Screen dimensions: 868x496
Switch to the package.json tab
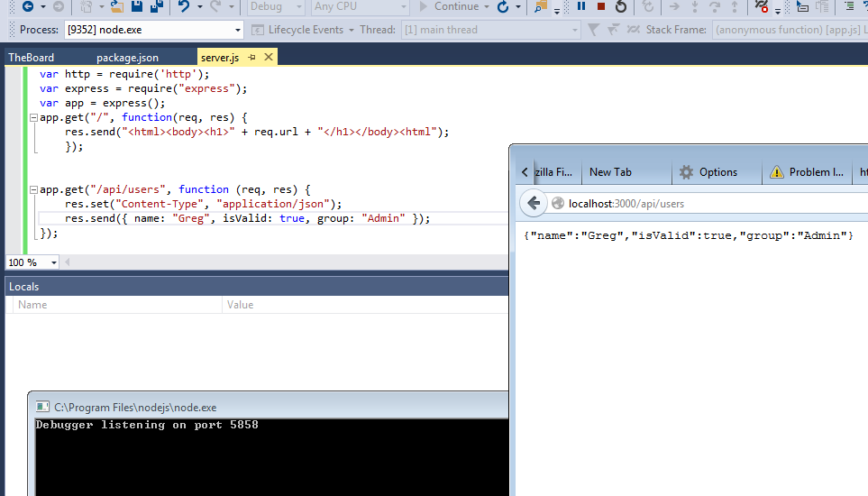click(127, 58)
